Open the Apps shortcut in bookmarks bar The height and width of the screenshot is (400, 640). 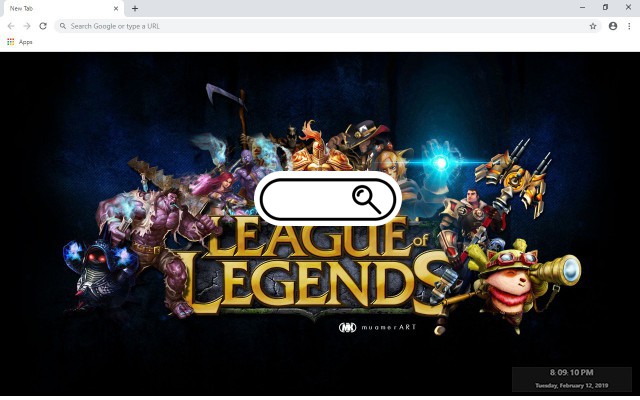pyautogui.click(x=20, y=42)
